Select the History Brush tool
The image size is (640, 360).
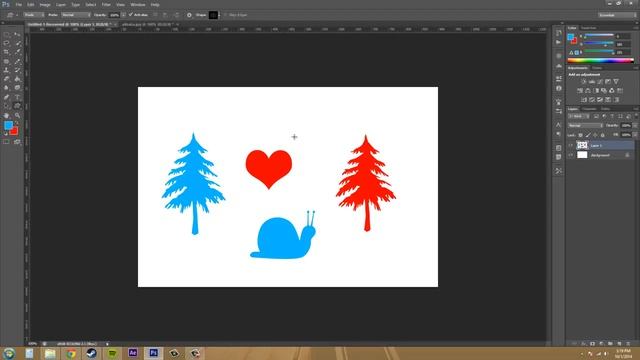[x=17, y=70]
